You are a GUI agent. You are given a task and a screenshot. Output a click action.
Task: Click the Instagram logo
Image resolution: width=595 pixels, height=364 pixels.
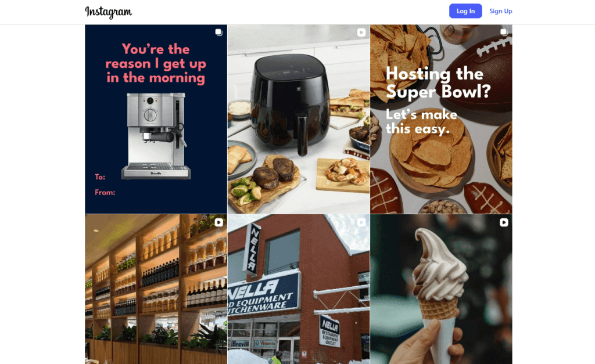[x=109, y=12]
